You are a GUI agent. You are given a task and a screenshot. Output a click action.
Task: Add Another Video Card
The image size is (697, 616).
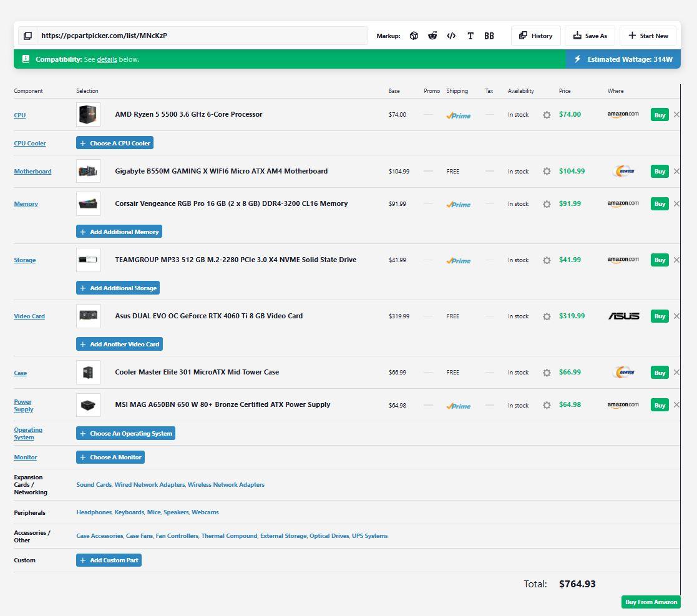click(120, 344)
